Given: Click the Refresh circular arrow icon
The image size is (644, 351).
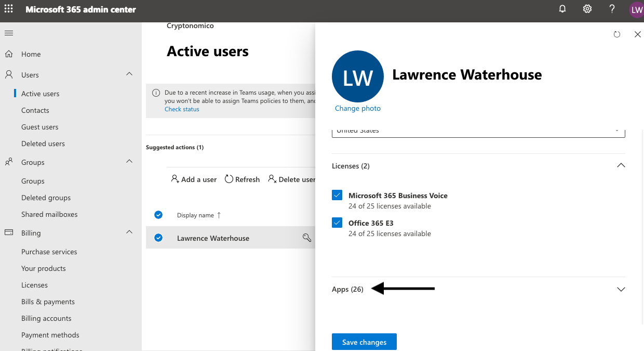Looking at the screenshot, I should 229,179.
